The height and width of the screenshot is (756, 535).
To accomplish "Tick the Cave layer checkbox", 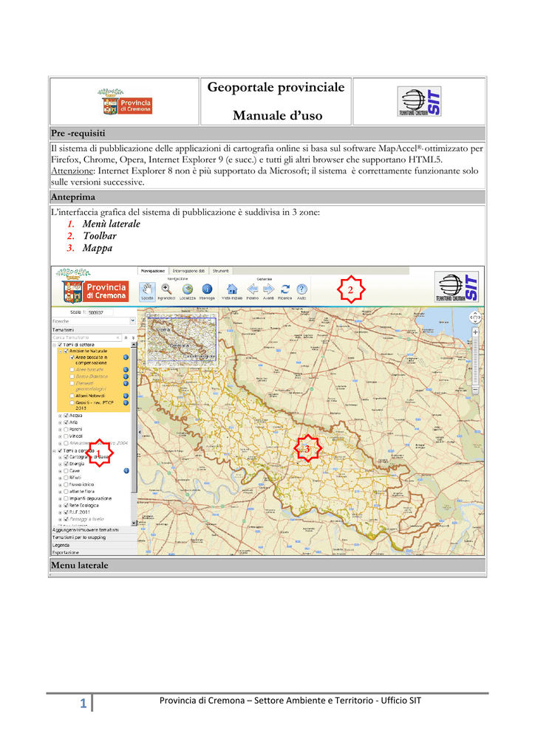I will 66,471.
